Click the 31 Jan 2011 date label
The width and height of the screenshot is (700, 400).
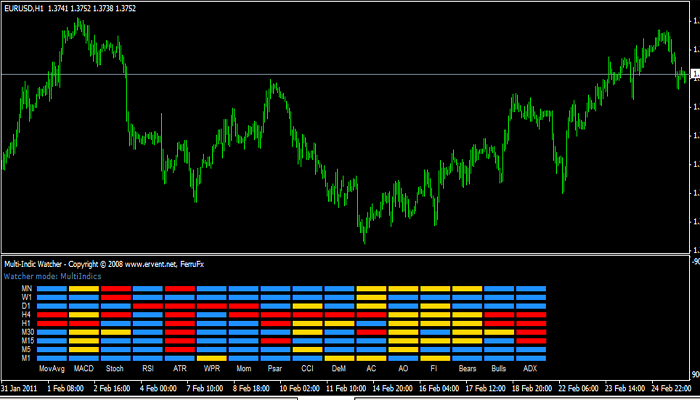click(21, 387)
